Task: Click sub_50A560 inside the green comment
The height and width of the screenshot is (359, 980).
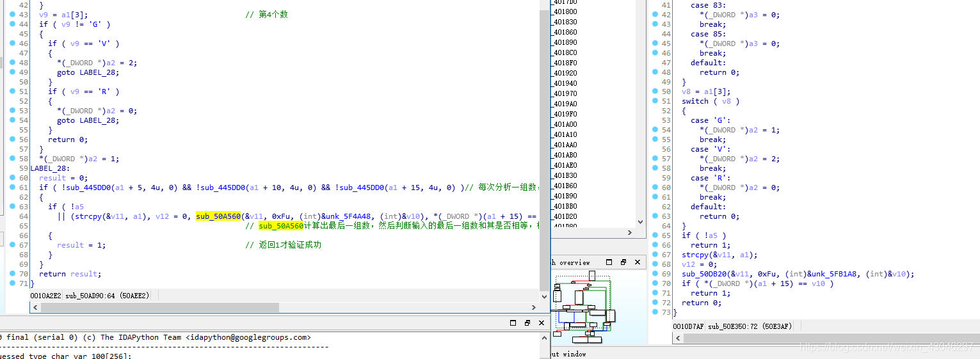Action: point(281,225)
